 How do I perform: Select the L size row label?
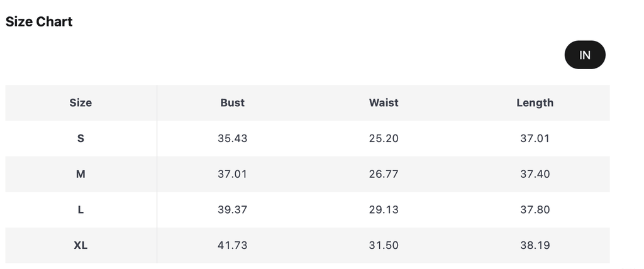point(80,210)
